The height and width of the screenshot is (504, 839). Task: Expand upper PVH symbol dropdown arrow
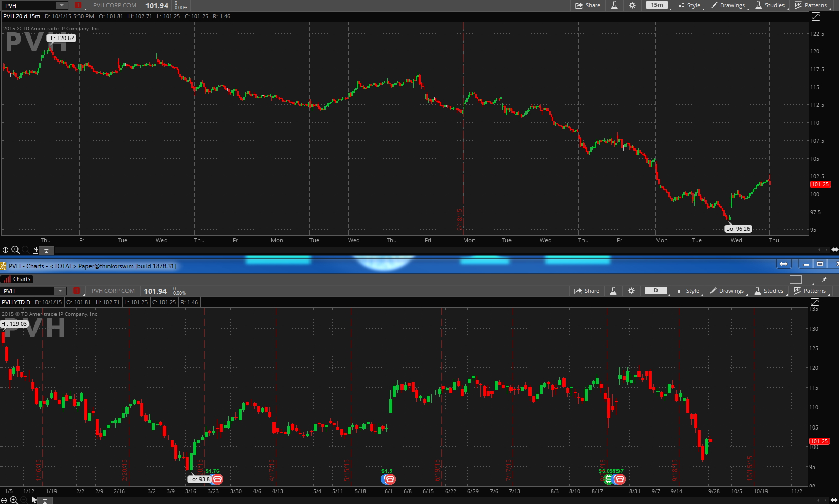click(x=62, y=5)
